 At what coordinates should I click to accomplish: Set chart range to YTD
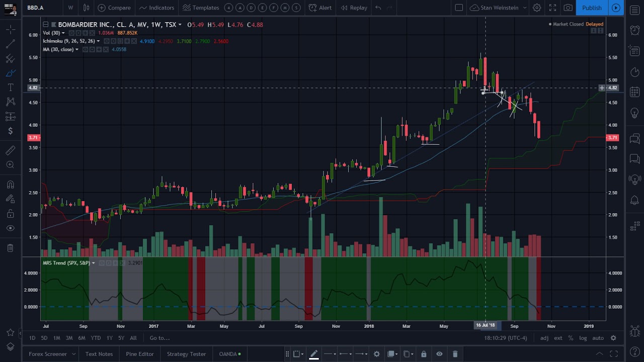point(96,338)
